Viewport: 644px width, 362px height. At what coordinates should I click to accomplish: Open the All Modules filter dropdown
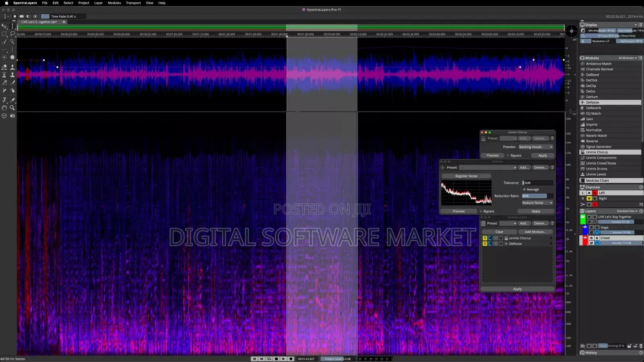pos(627,58)
